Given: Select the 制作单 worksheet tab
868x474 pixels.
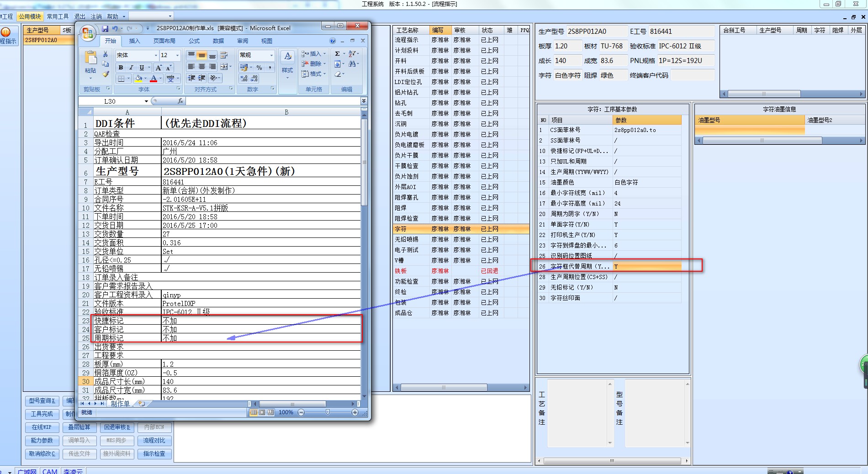Looking at the screenshot, I should pyautogui.click(x=120, y=404).
